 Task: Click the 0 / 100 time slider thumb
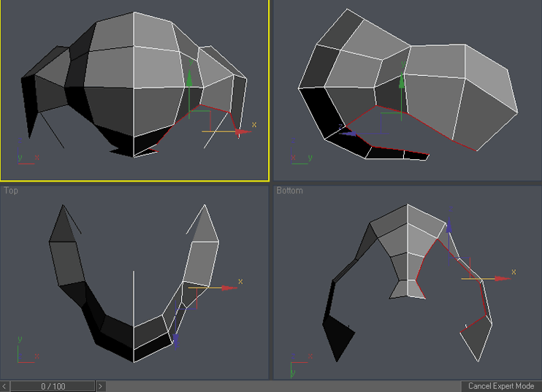[53, 386]
